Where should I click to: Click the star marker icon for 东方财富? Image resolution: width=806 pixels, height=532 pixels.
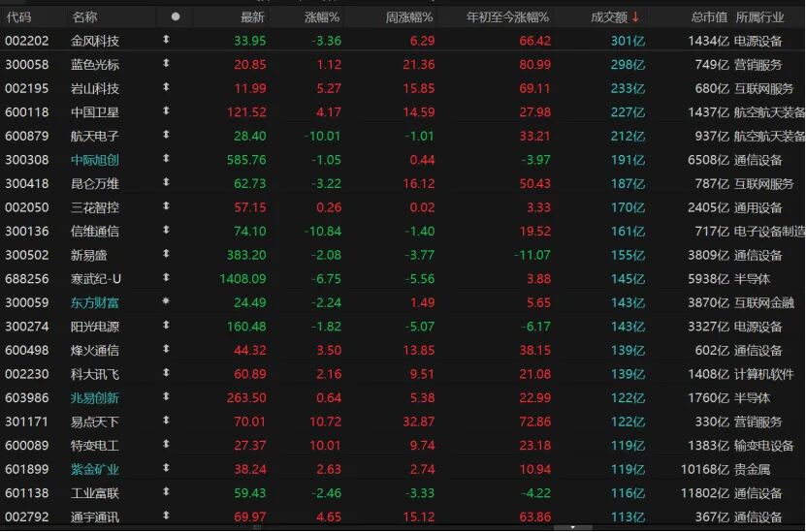166,301
